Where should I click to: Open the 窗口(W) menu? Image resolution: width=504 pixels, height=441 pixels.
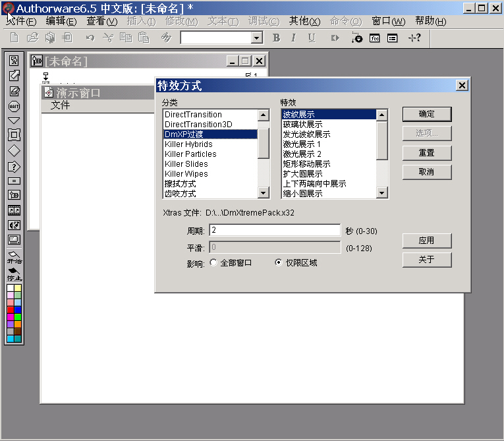pos(388,21)
